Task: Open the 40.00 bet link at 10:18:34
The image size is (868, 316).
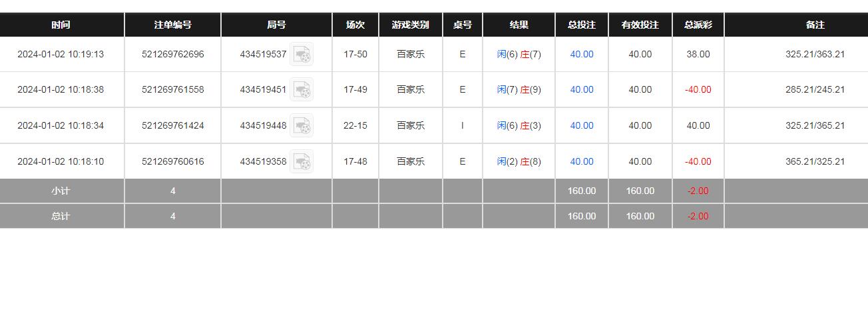Action: tap(581, 125)
